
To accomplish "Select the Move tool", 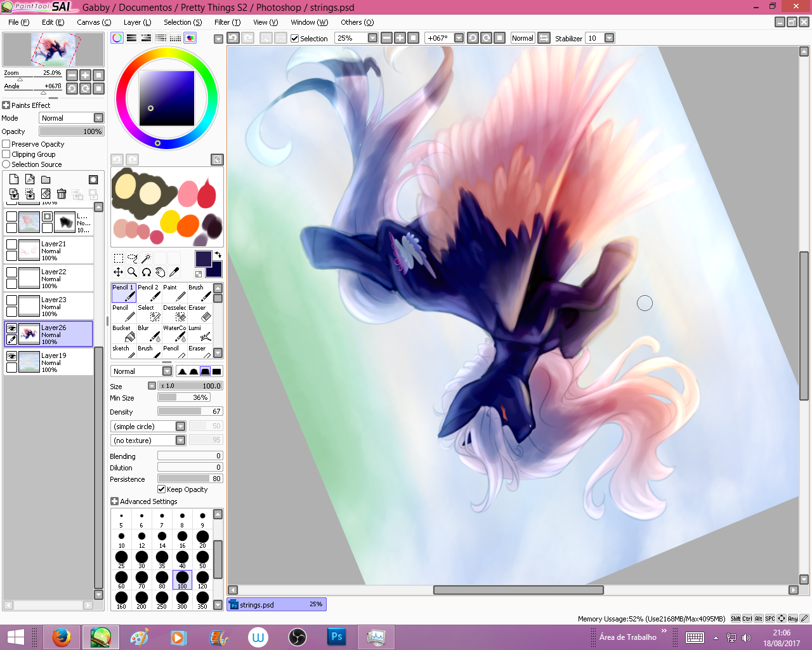I will [x=119, y=272].
